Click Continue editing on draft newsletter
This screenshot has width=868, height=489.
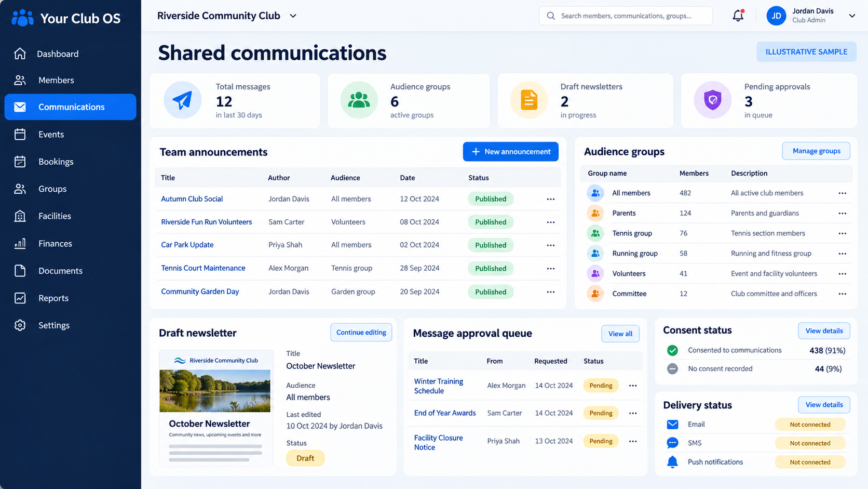click(361, 333)
